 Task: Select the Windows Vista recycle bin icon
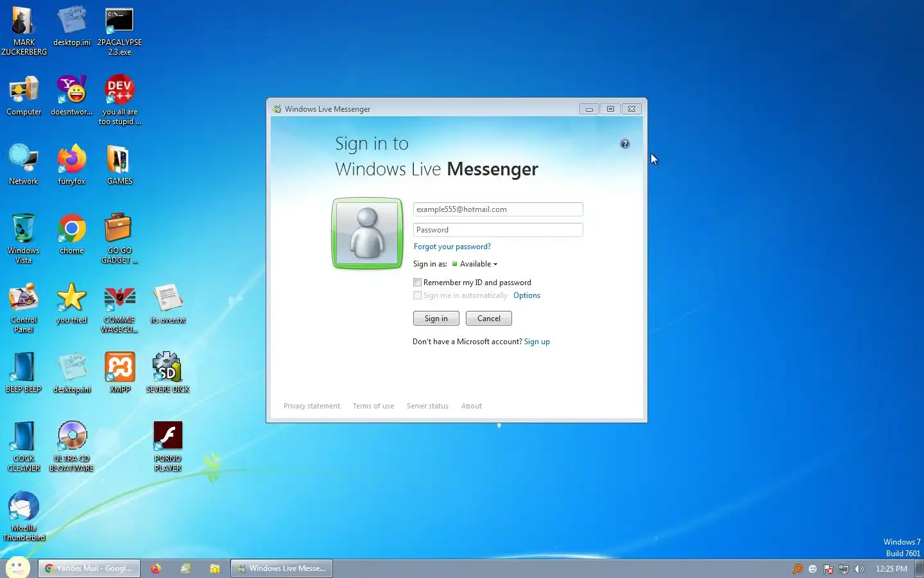[x=24, y=239]
